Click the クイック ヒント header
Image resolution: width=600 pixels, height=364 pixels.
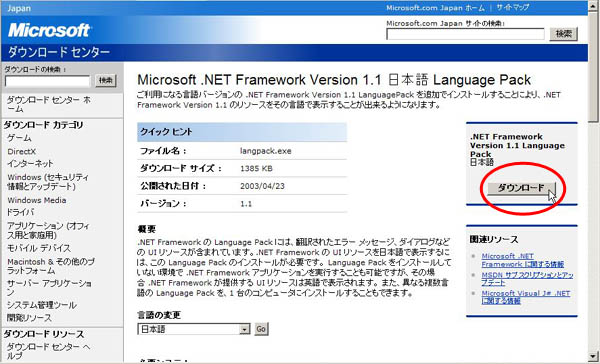[242, 132]
